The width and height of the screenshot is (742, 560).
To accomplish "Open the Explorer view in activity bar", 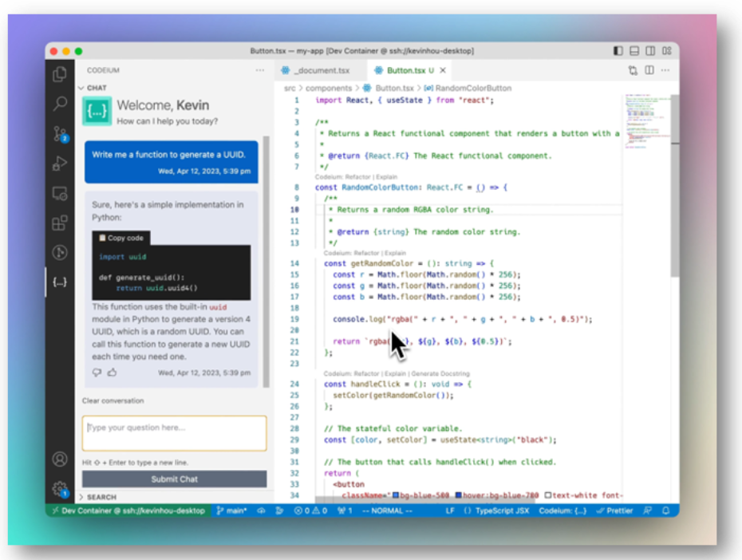I will pos(60,74).
